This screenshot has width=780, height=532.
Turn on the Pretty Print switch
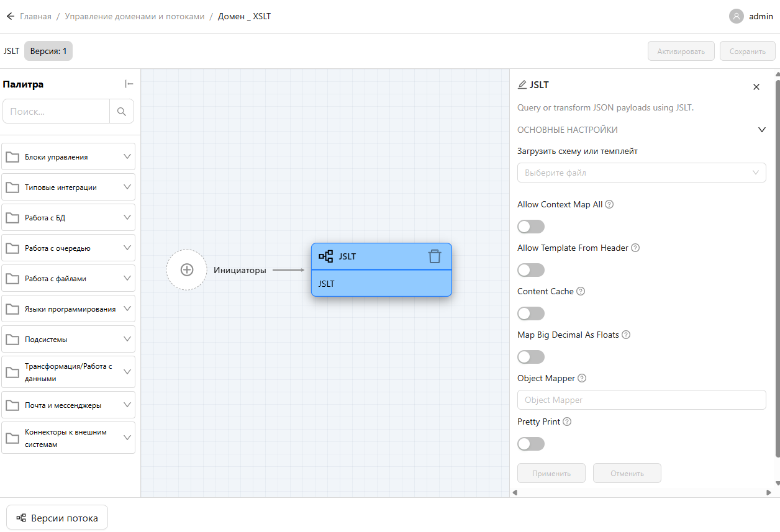pos(531,444)
